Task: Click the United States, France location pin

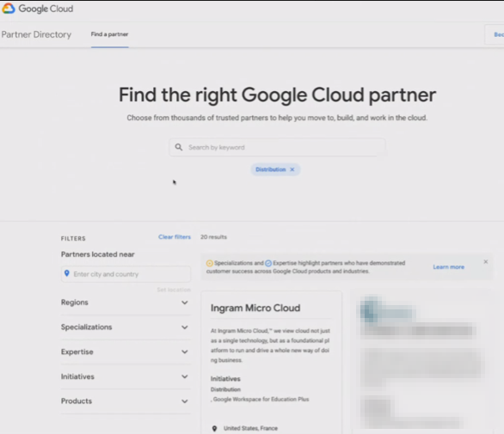Action: 215,429
